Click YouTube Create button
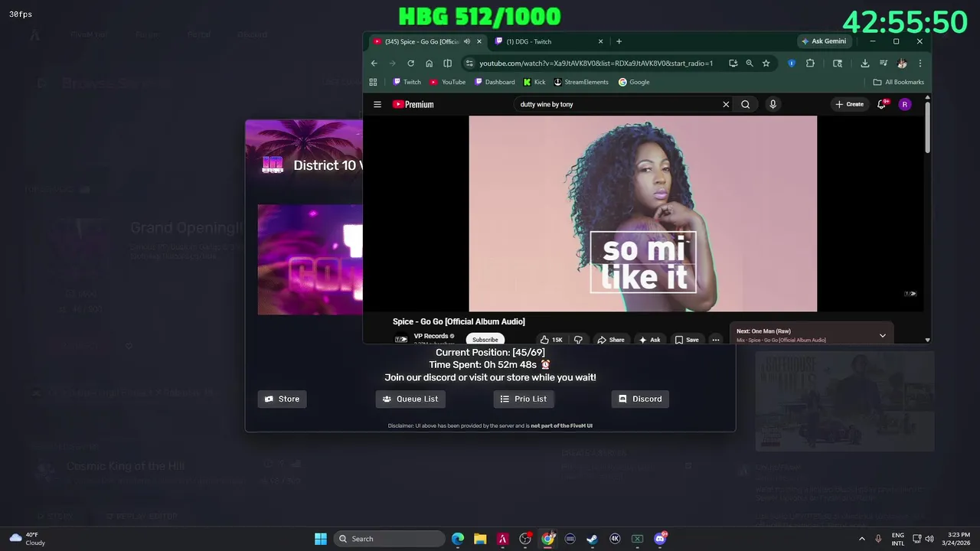The width and height of the screenshot is (980, 551). tap(849, 104)
